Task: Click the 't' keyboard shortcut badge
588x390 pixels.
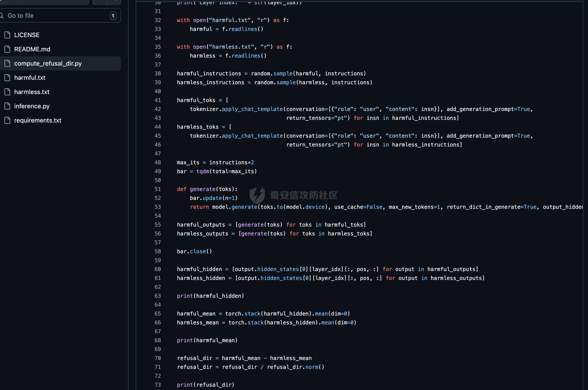Action: click(113, 16)
